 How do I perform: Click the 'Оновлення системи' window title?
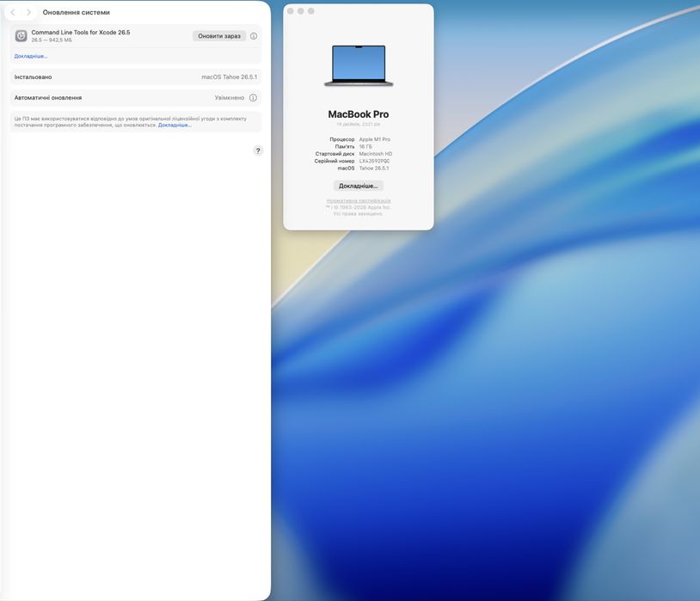point(77,13)
